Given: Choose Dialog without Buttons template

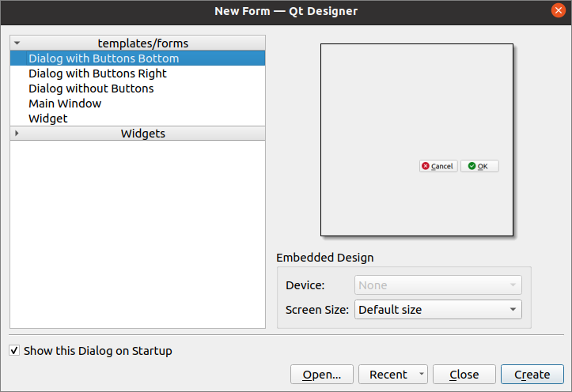Looking at the screenshot, I should [91, 89].
